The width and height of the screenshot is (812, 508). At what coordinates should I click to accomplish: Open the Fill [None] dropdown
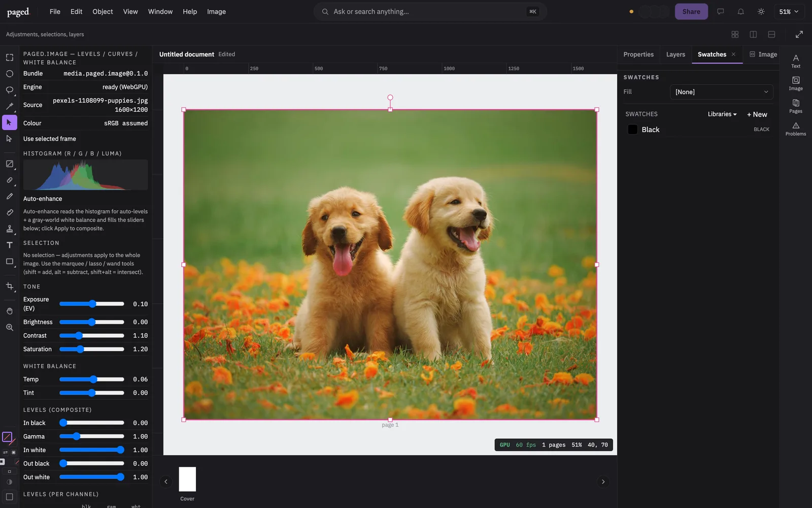click(x=721, y=92)
